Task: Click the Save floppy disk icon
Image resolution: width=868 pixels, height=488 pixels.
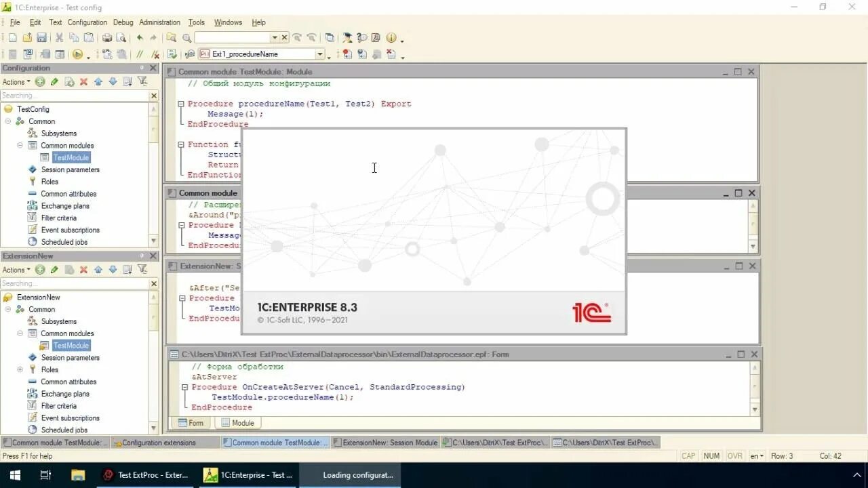Action: click(x=41, y=38)
